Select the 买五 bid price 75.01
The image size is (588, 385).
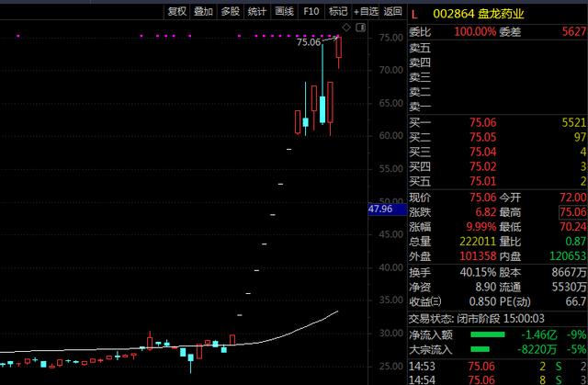coord(483,181)
